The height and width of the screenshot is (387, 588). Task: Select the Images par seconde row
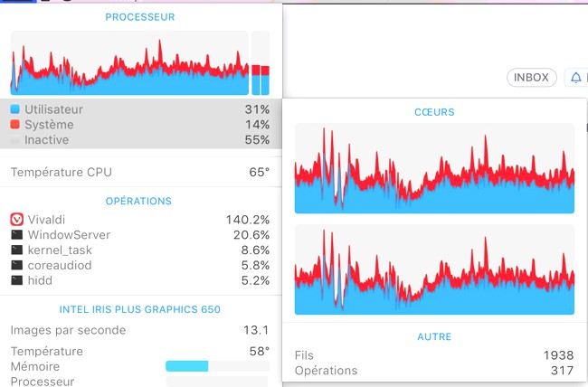coord(140,330)
